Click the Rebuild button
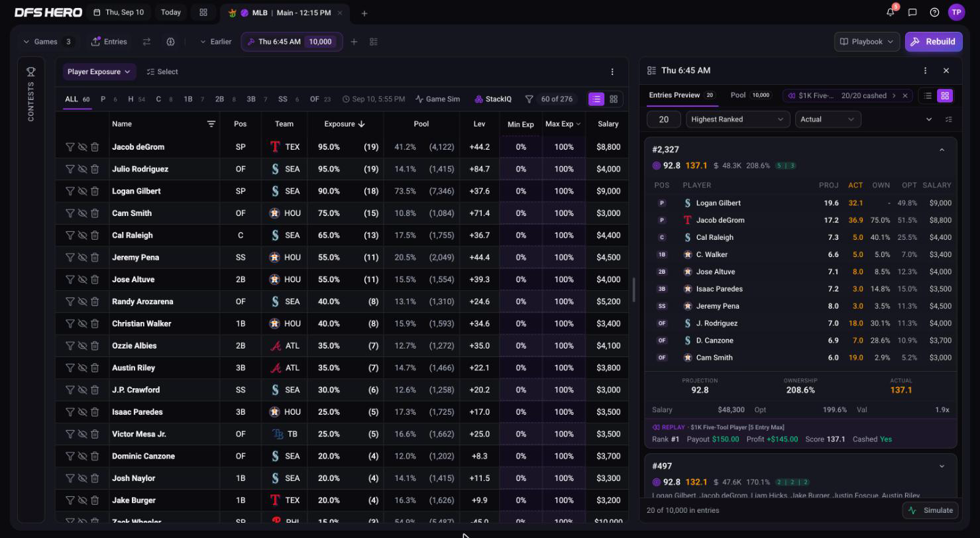Screen dimensions: 980x538 point(934,42)
